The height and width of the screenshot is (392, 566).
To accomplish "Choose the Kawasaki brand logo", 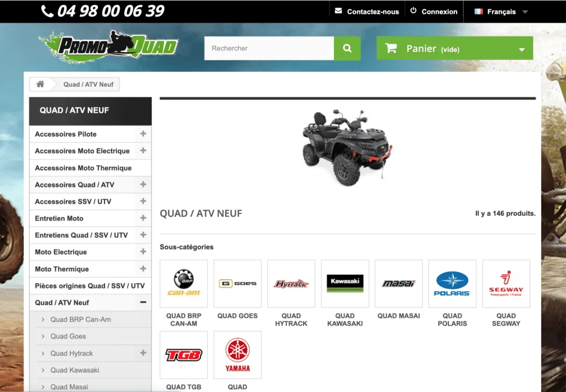I will (x=345, y=284).
